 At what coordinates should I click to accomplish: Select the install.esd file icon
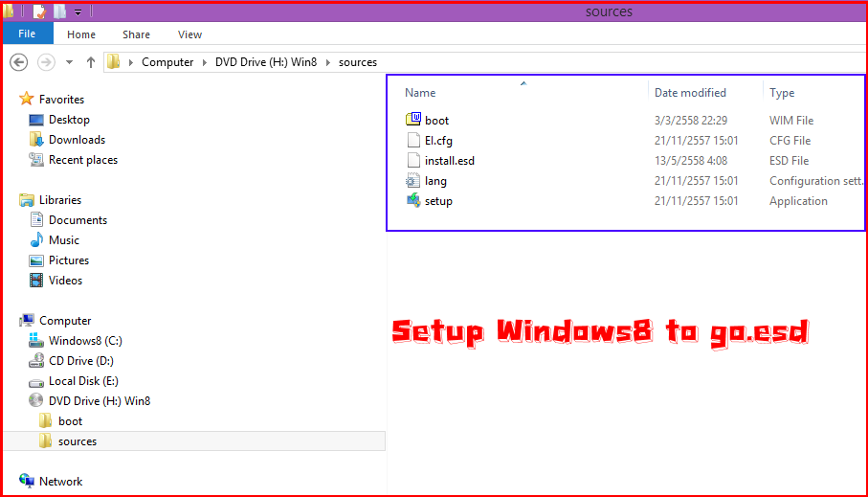click(413, 160)
